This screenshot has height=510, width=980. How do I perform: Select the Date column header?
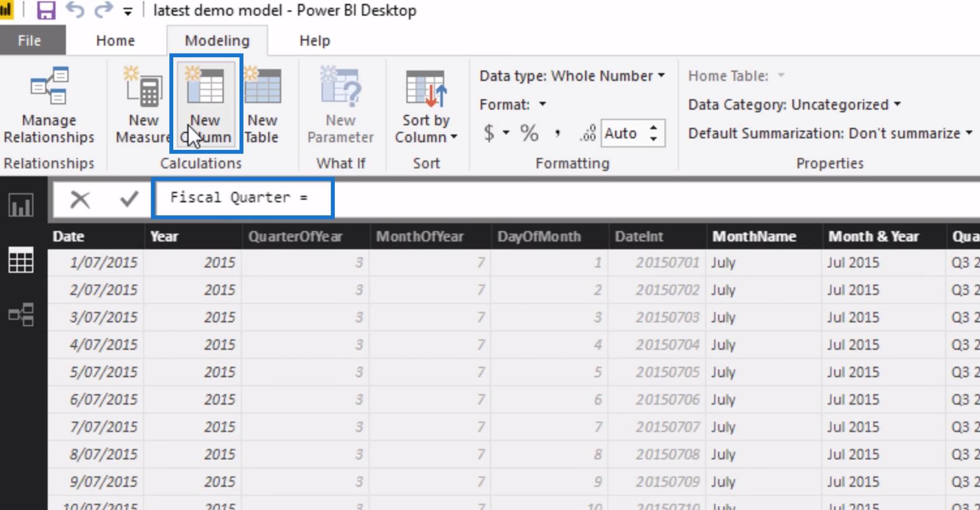[x=96, y=236]
